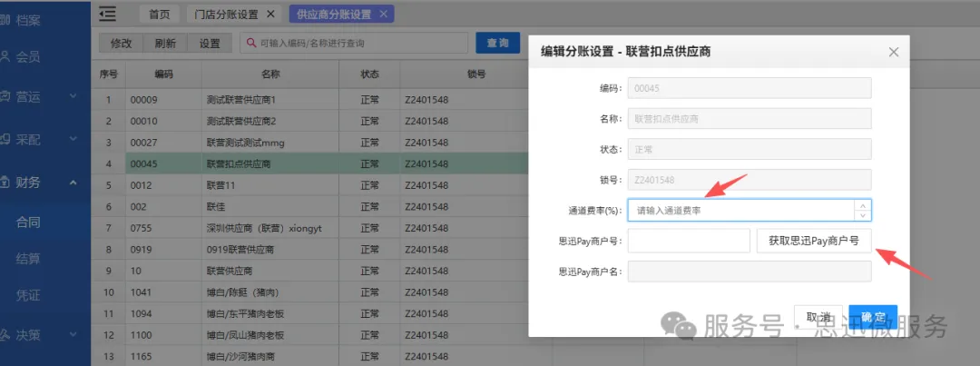The width and height of the screenshot is (980, 366).
Task: Sort by the 序号 column header
Action: pyautogui.click(x=108, y=74)
